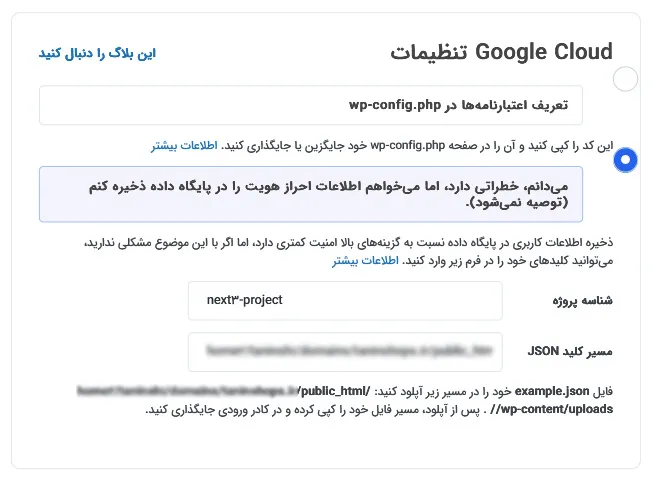Select the database storage radio button

[625, 160]
